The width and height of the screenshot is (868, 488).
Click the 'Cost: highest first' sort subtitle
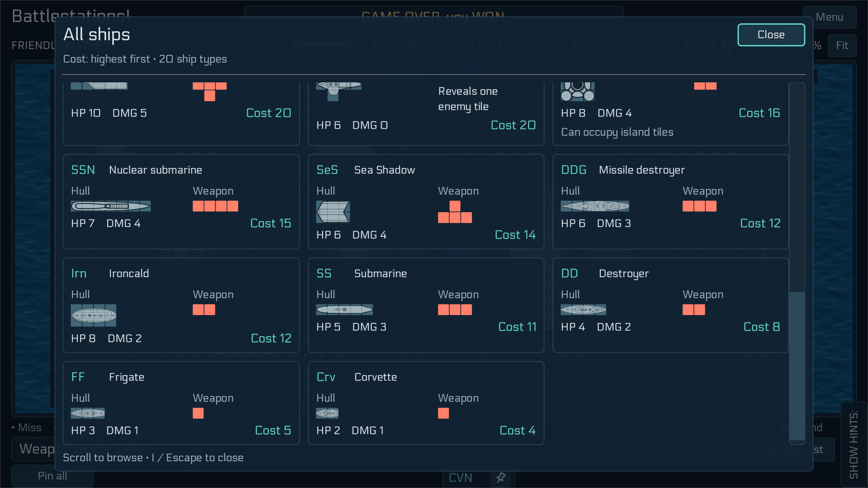click(x=106, y=59)
